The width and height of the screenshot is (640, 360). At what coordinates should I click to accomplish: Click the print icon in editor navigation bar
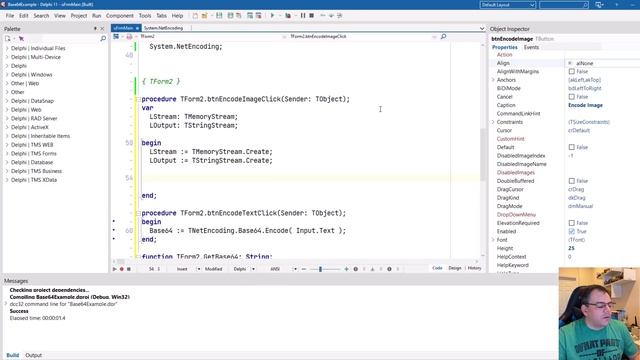click(x=129, y=37)
